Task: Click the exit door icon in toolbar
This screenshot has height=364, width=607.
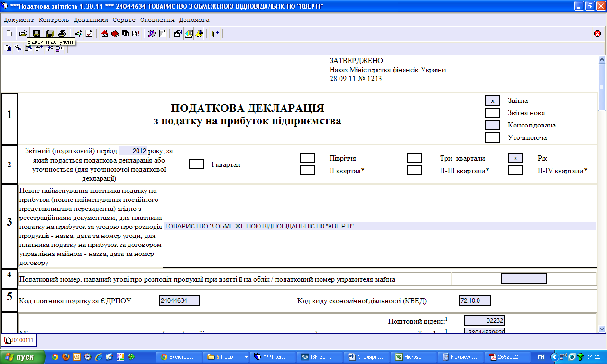Action: click(215, 34)
